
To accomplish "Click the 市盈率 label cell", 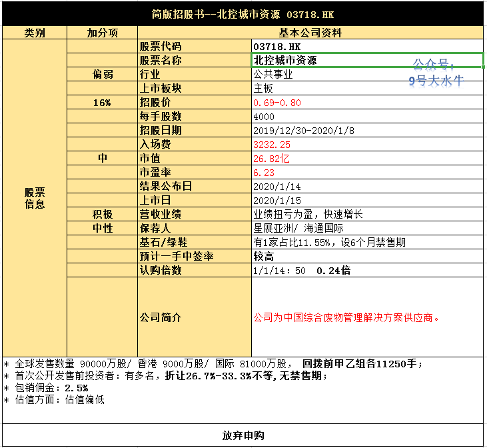I will click(195, 172).
